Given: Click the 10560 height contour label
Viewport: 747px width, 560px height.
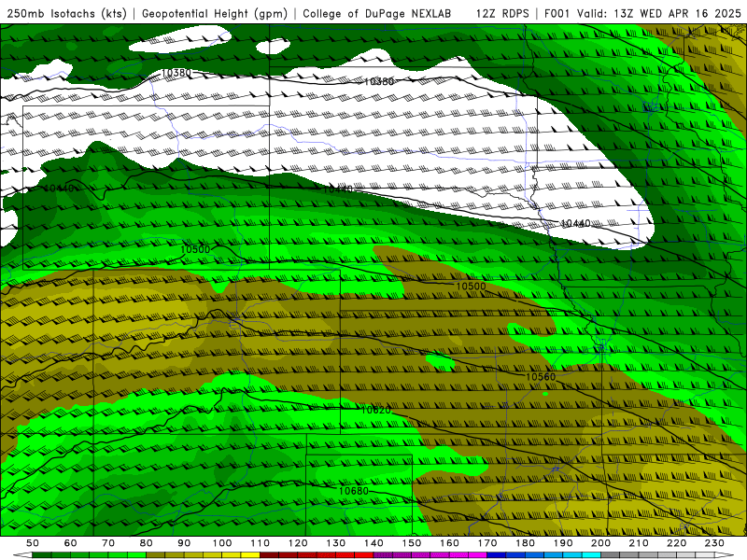Looking at the screenshot, I should 541,377.
